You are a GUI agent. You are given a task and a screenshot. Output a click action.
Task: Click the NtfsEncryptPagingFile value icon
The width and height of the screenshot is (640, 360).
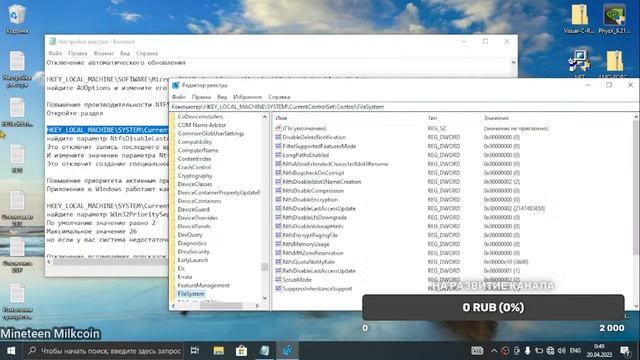[x=278, y=235]
